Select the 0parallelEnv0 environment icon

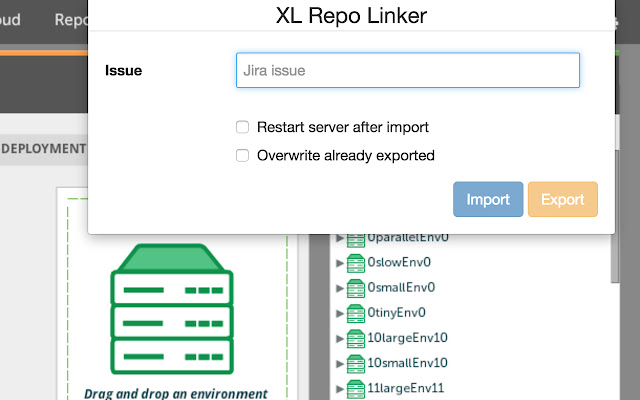pos(356,241)
